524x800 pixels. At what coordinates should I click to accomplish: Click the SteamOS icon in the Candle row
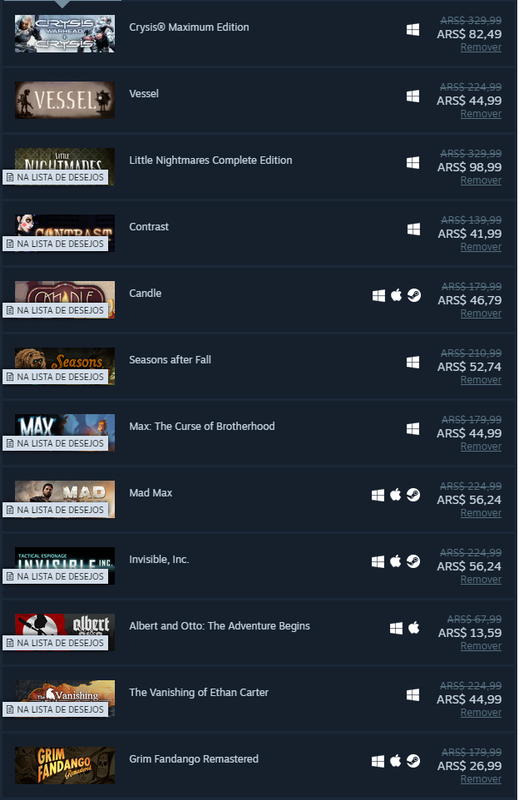414,295
